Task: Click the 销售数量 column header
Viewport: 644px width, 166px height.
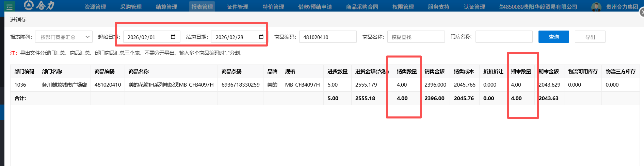Action: [406, 72]
